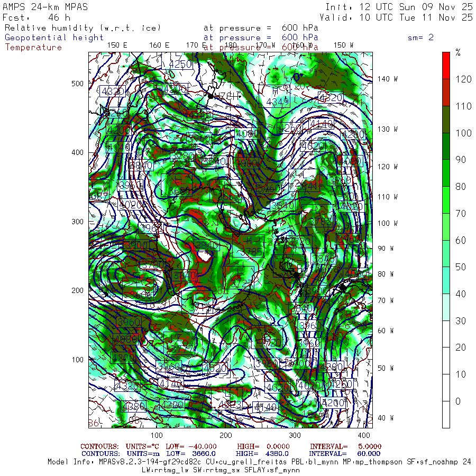Viewport: 476px width, 476px height.
Task: Click the red top segment of the colorbar
Action: pos(446,65)
